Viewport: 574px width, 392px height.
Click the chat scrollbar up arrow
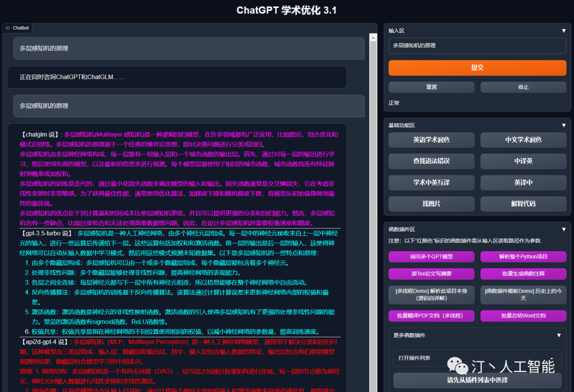click(x=373, y=37)
